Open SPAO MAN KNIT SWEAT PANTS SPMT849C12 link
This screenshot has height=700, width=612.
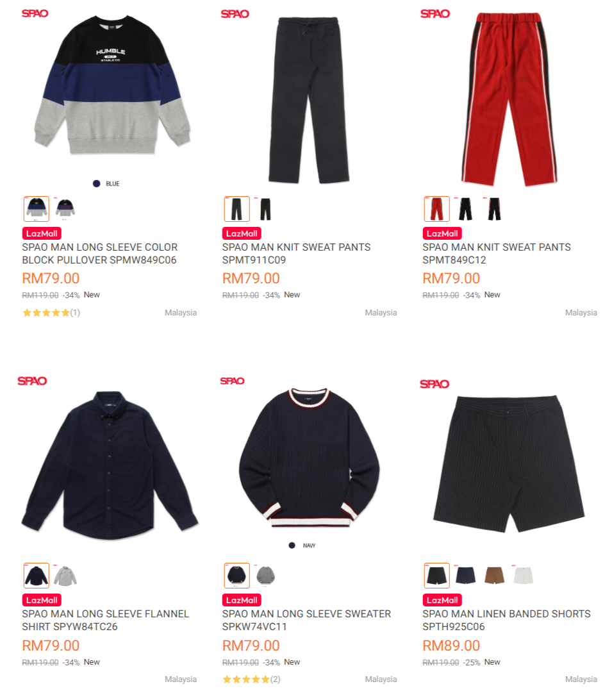click(x=497, y=254)
